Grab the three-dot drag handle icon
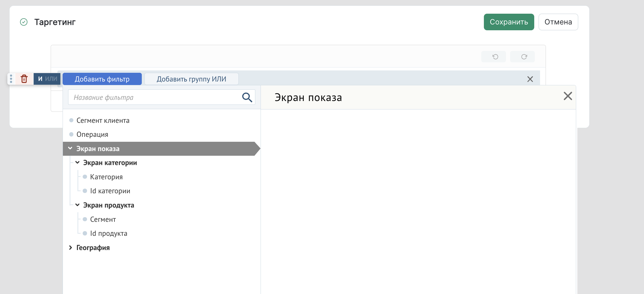 coord(11,79)
